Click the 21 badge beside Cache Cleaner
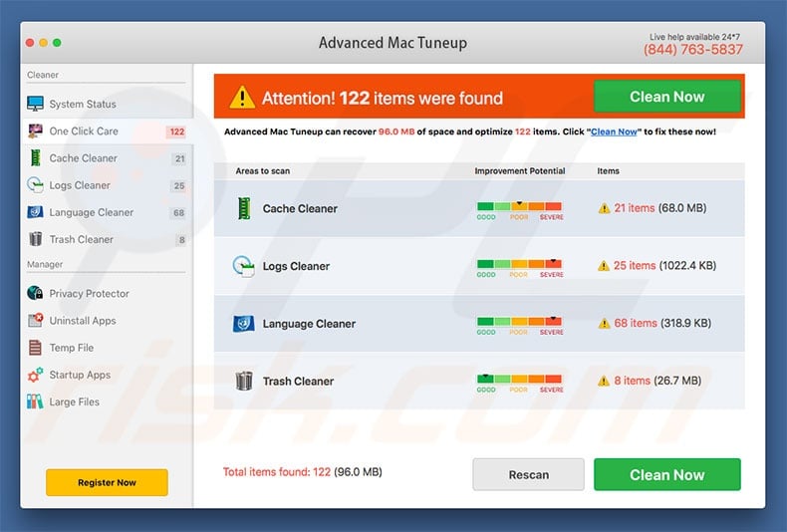This screenshot has width=787, height=532. pyautogui.click(x=179, y=158)
